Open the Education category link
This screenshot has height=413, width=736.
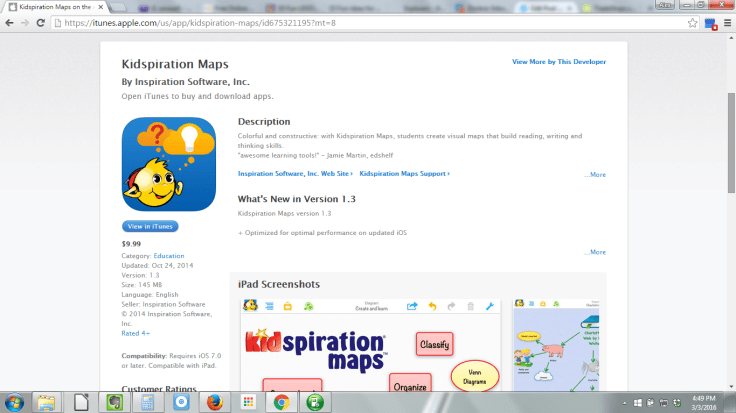tap(169, 256)
